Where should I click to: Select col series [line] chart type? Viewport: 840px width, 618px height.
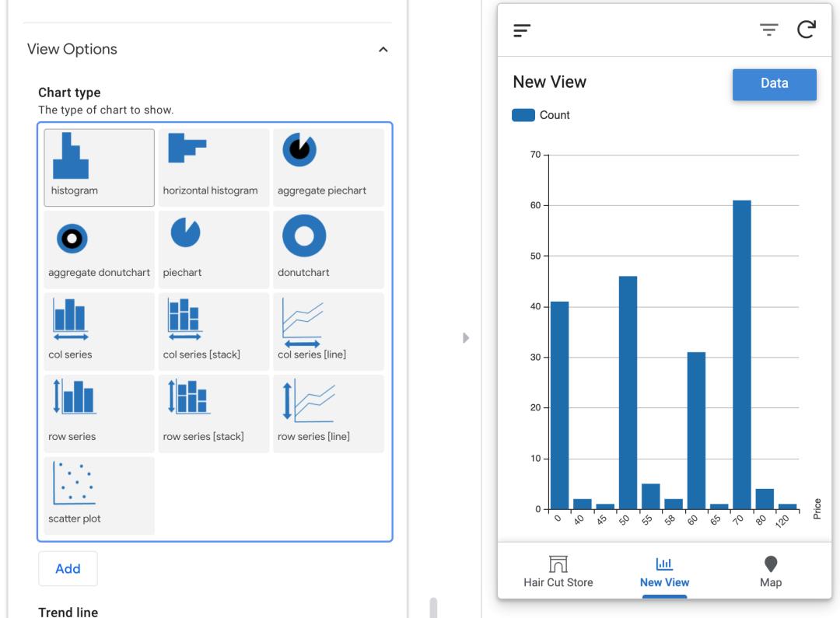pos(328,331)
